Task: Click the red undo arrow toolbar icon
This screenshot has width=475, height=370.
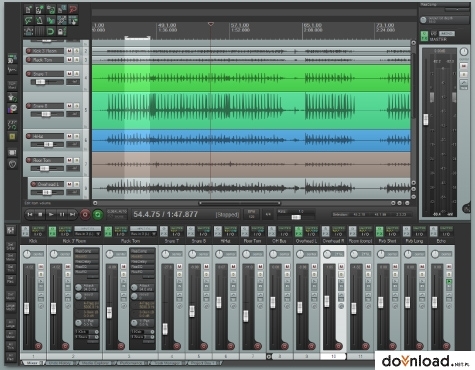Action: point(73,9)
